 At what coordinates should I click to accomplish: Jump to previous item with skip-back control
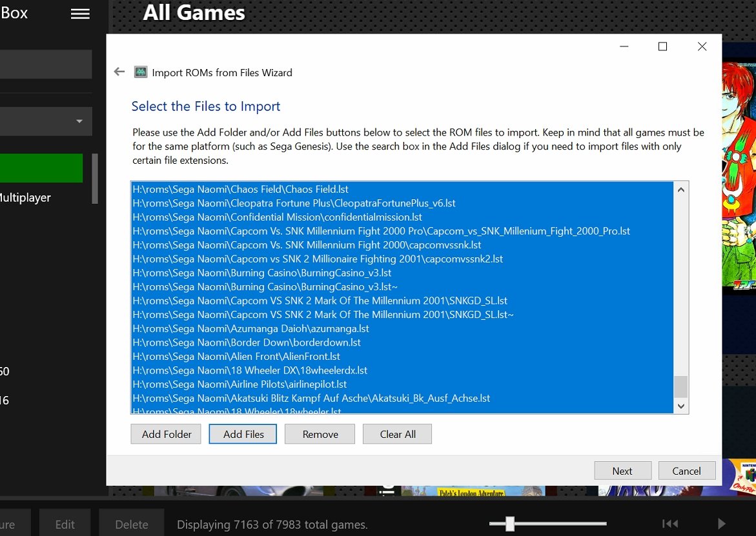(669, 524)
